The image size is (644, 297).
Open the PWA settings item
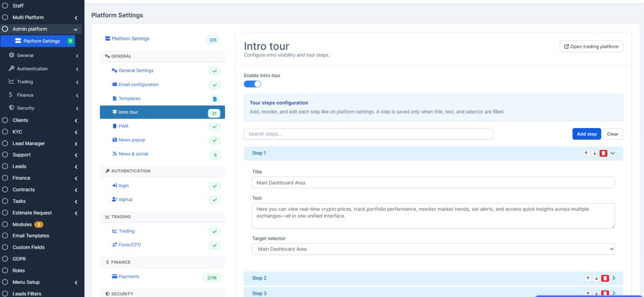[124, 126]
